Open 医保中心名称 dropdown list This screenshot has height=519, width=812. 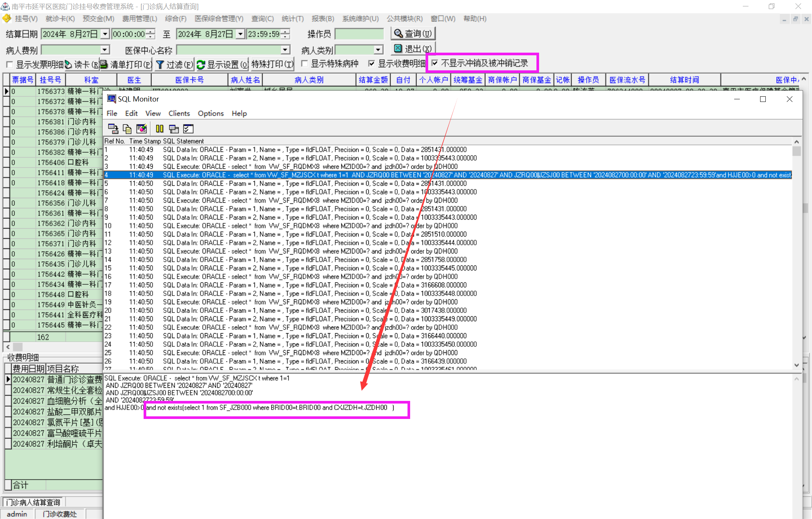click(x=285, y=50)
